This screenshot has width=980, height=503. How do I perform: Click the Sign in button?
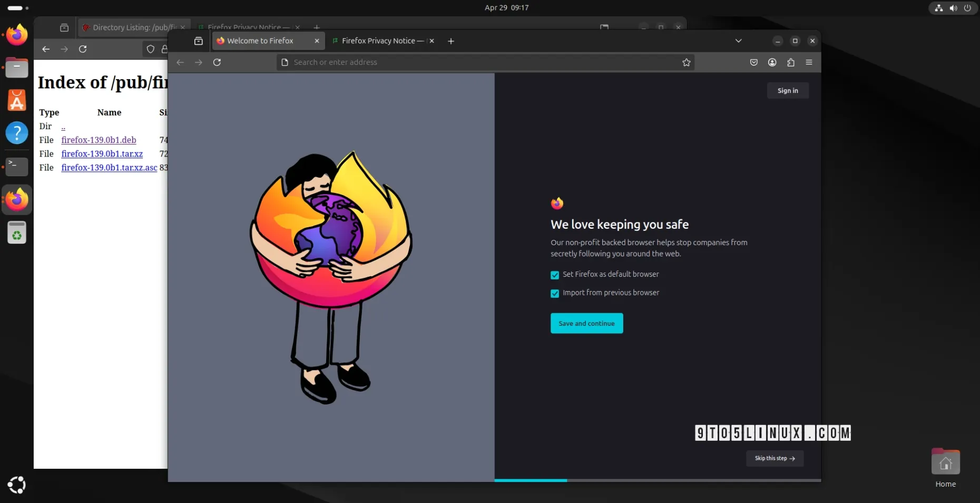[788, 91]
